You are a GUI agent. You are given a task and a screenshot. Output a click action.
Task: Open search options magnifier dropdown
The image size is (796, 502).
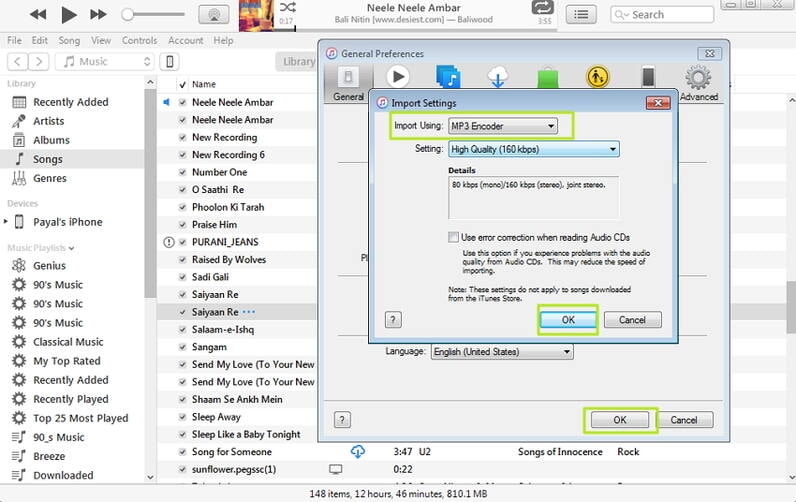(621, 15)
